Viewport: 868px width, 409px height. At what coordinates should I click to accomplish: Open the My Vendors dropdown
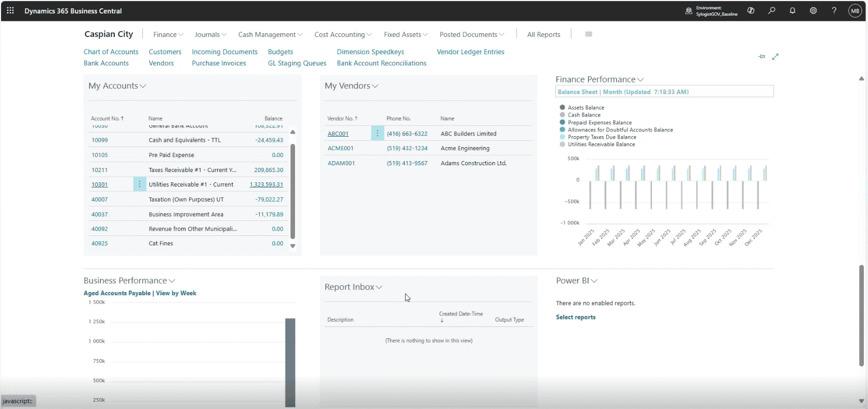pos(352,86)
